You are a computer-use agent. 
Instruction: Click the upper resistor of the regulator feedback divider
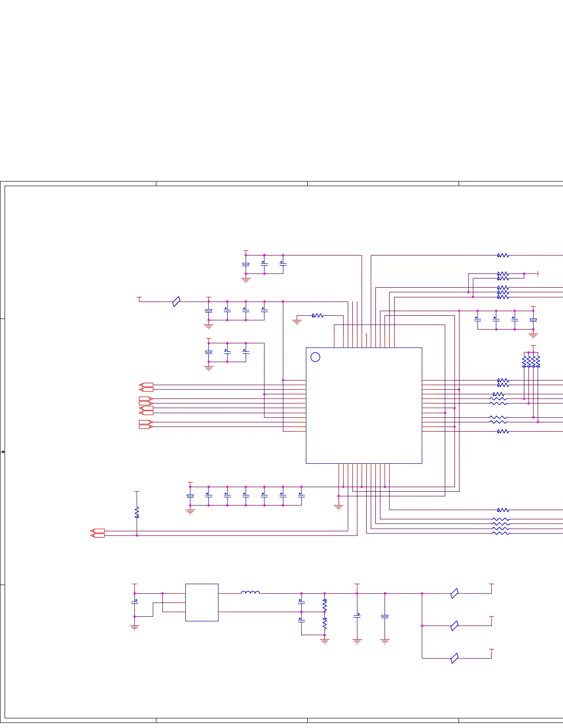[325, 605]
